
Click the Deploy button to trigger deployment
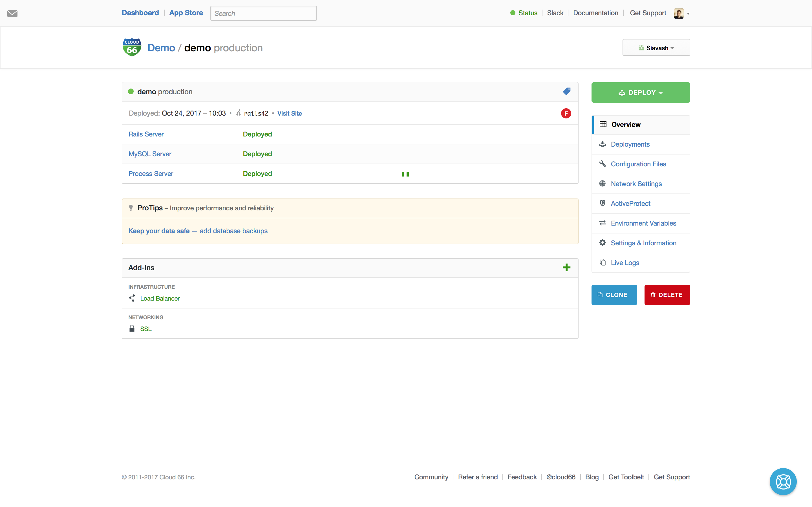pos(640,92)
